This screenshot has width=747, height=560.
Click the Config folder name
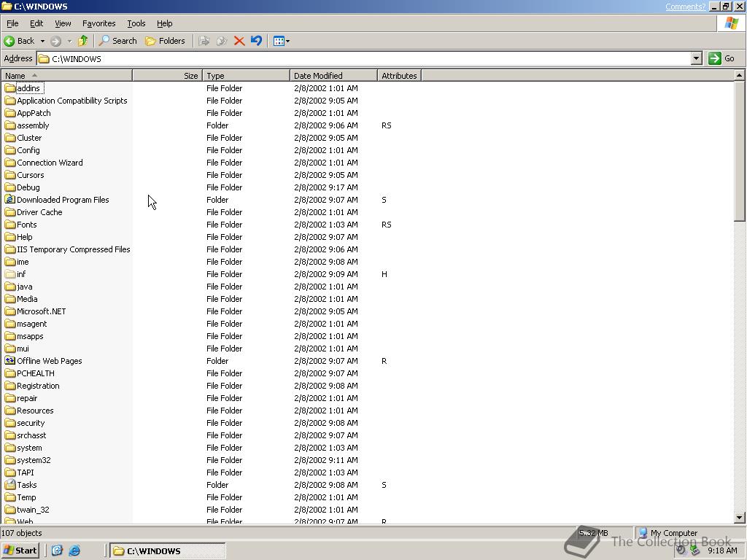coord(28,150)
